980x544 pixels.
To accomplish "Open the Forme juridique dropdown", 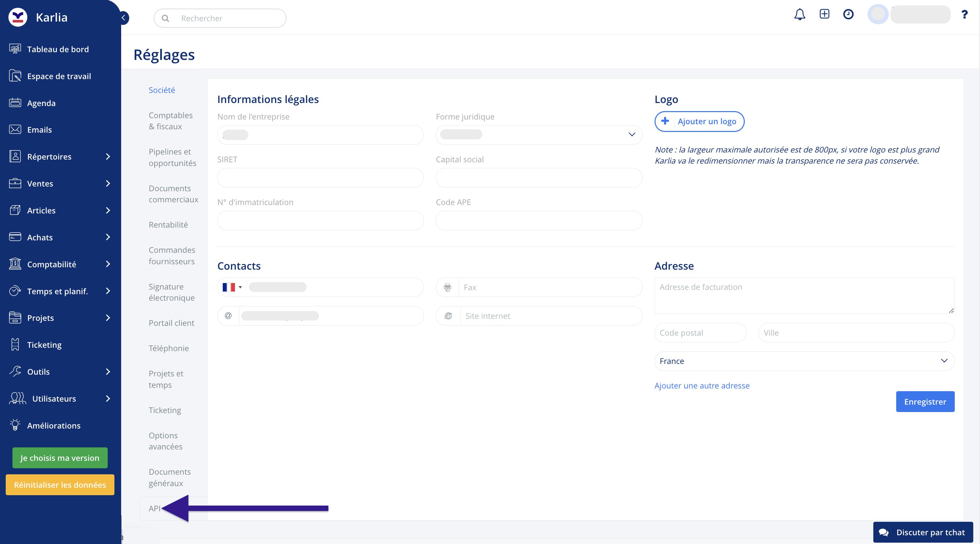I will pos(538,135).
